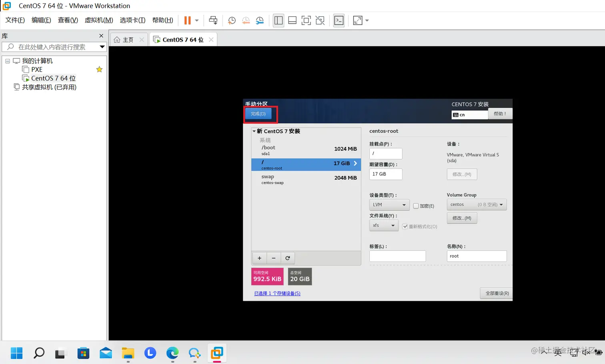Click the 挂载点 mount point field

(386, 154)
